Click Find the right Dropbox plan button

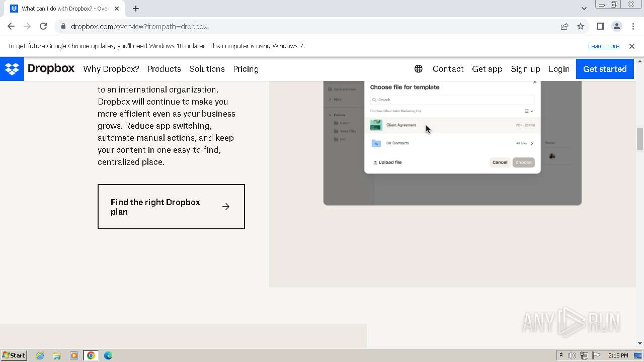click(x=171, y=207)
